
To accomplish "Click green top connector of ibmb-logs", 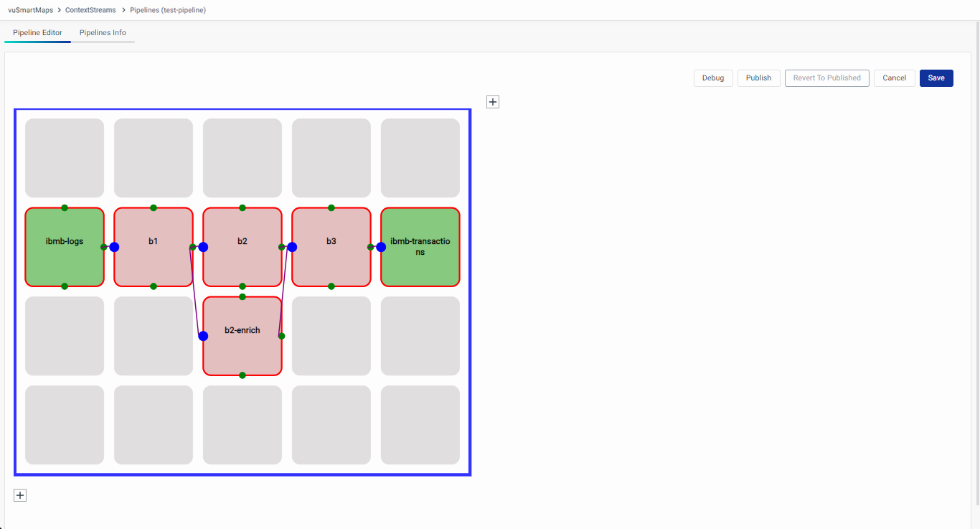I will pos(65,208).
